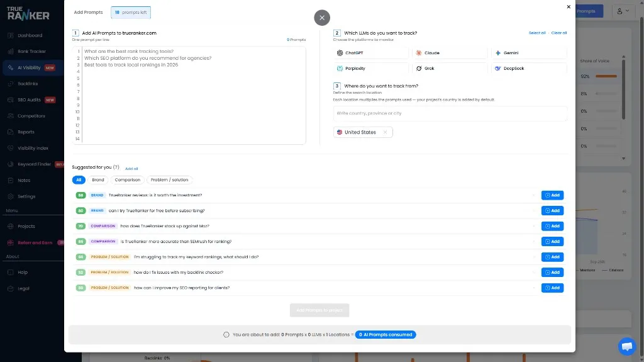Open Keyword Finder in the sidebar
The height and width of the screenshot is (362, 644).
34,164
